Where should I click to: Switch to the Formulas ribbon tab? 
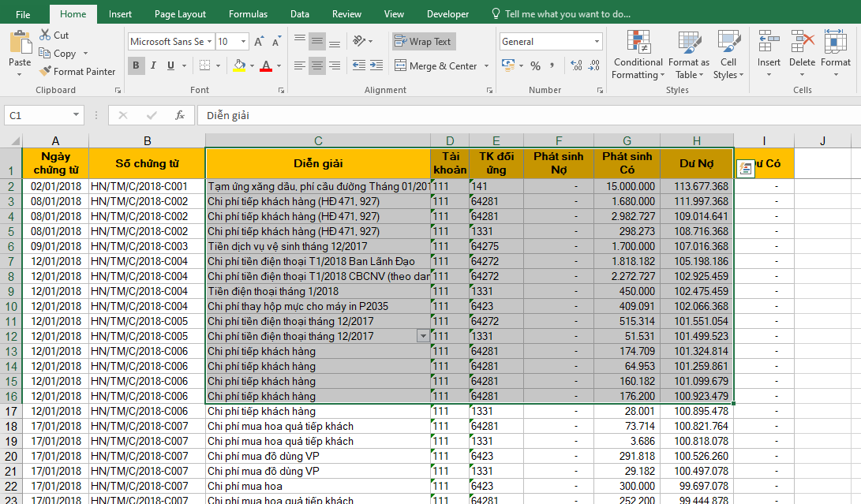point(248,14)
